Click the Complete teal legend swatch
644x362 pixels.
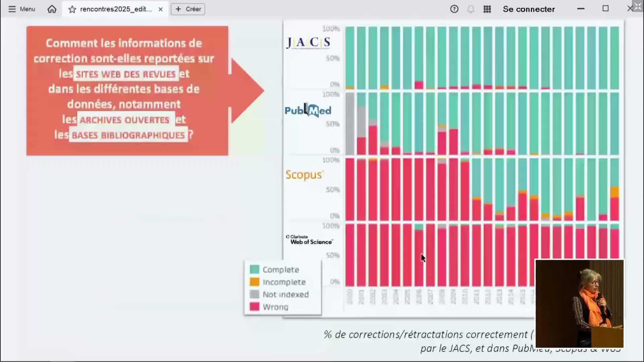pos(255,269)
